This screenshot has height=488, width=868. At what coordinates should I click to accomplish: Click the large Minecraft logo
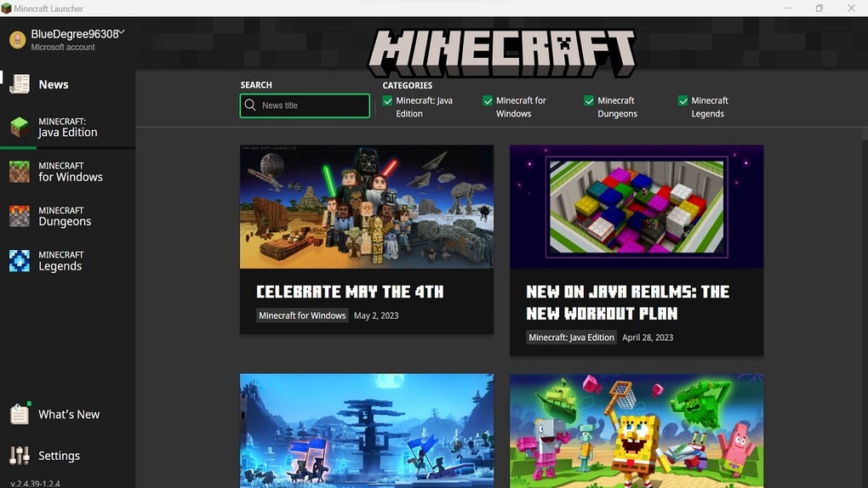pos(502,53)
